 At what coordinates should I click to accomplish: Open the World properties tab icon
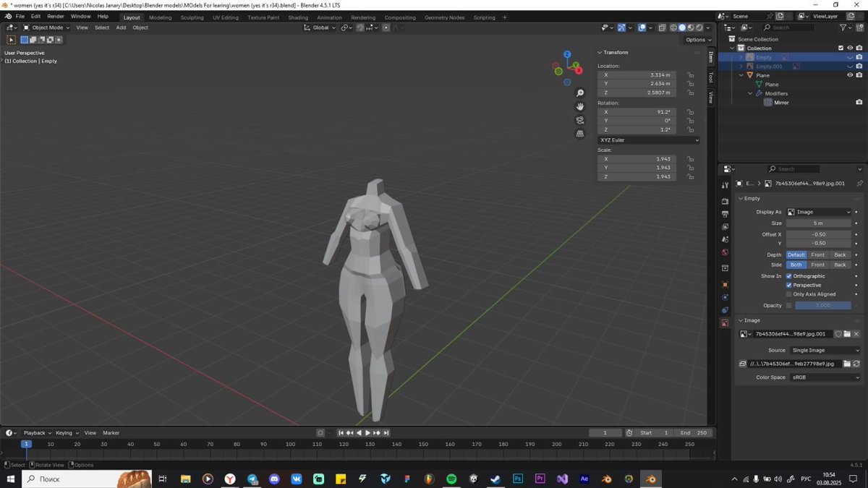[725, 252]
